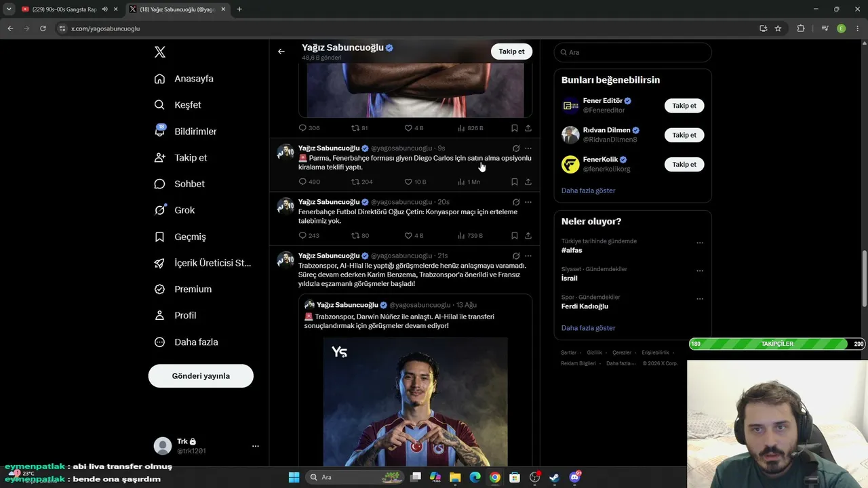The height and width of the screenshot is (488, 868).
Task: Click the X search field Ara
Action: (x=633, y=52)
